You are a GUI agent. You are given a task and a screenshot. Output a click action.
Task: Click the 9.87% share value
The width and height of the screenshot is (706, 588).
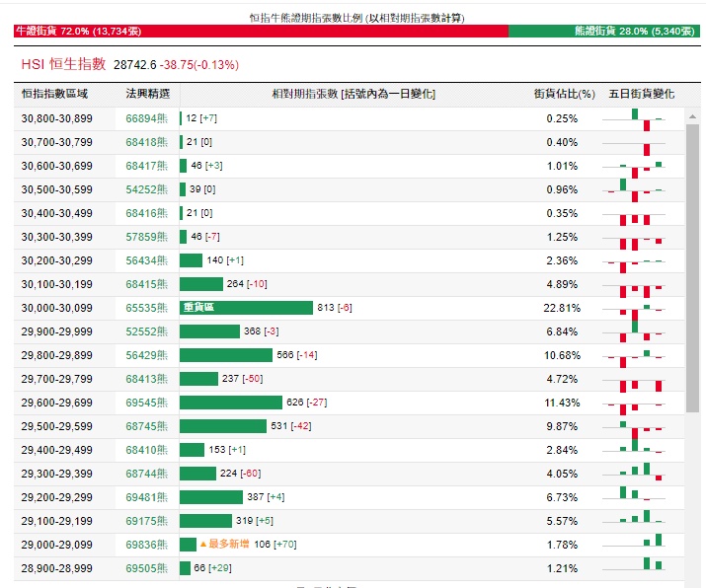pyautogui.click(x=562, y=426)
